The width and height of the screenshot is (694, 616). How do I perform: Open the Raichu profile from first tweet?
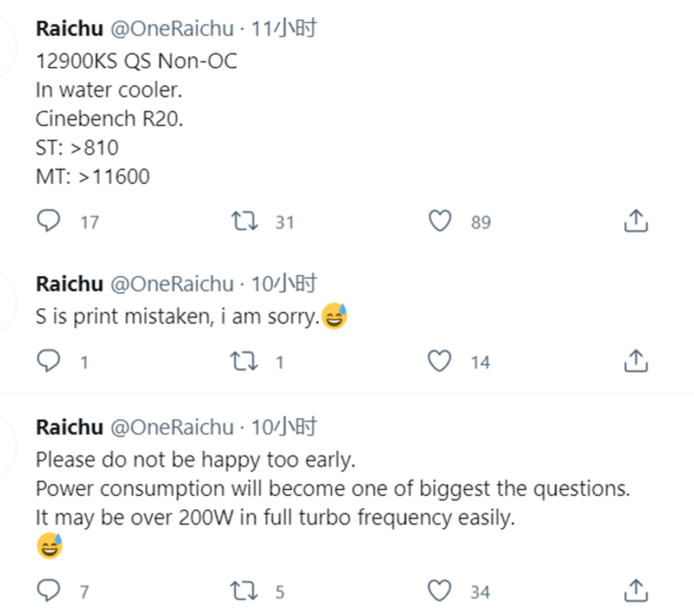tap(69, 28)
